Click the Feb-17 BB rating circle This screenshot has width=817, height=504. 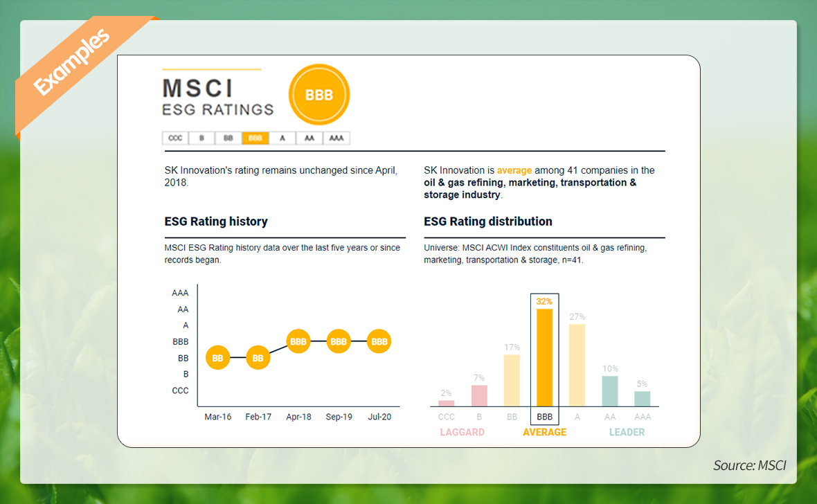258,358
